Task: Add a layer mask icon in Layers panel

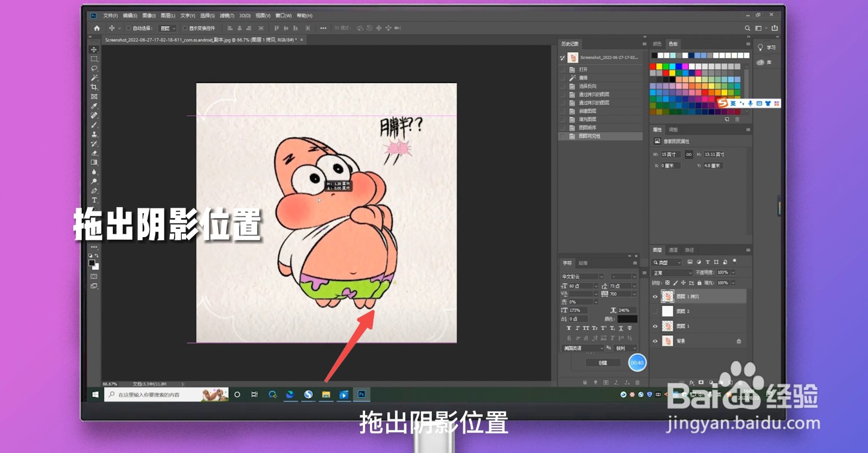Action: pyautogui.click(x=701, y=382)
